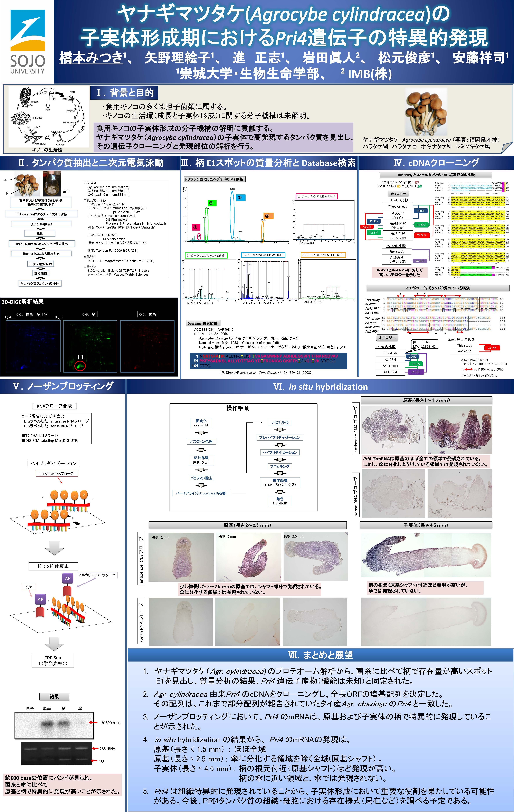This screenshot has height=812, width=514.
Task: Click the gray down arrow above 抗DIG抗体反応
Action: point(54,548)
